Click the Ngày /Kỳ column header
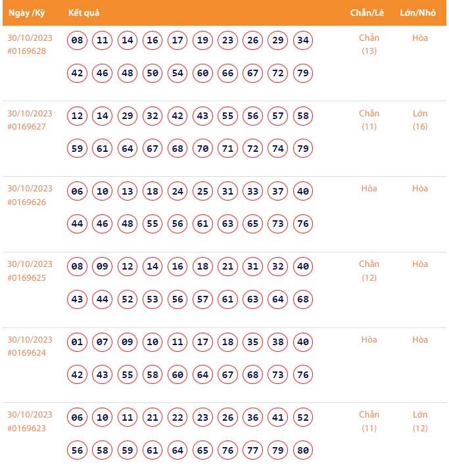This screenshot has height=476, width=449. pyautogui.click(x=26, y=12)
